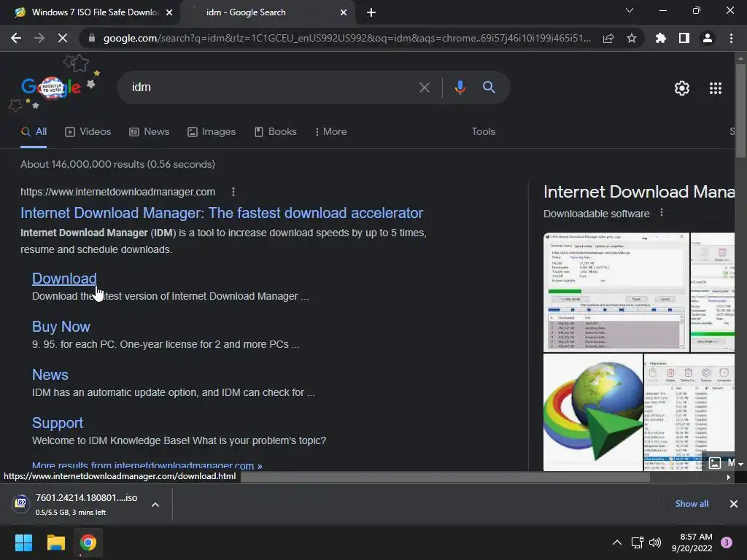Start a voice search with the microphone
This screenshot has height=560, width=747.
[x=460, y=87]
